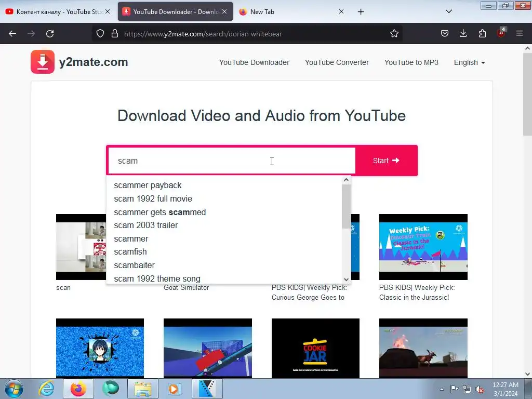Open the Action Center flag icon

pyautogui.click(x=454, y=389)
